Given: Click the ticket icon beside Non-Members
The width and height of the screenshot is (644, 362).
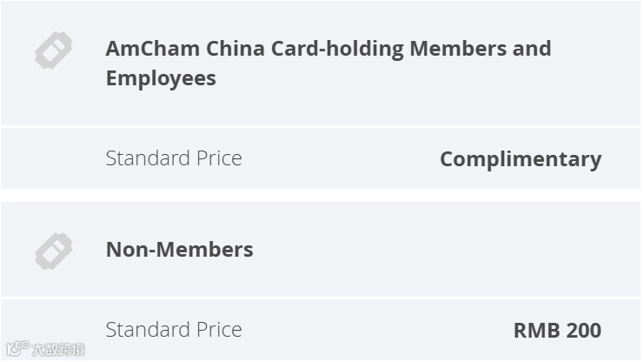Looking at the screenshot, I should click(53, 251).
